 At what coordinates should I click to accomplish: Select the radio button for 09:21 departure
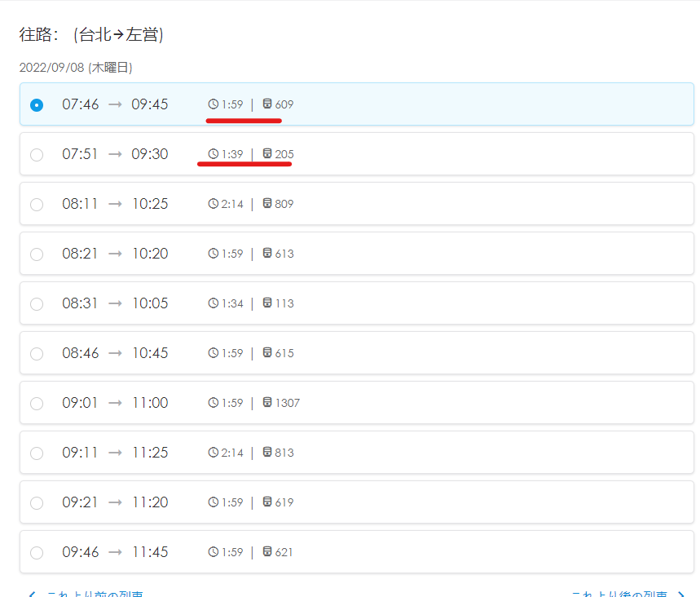tap(37, 503)
